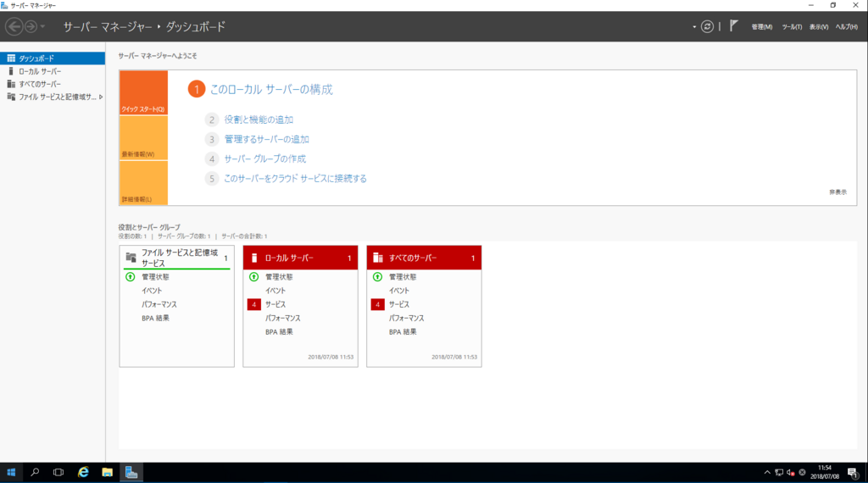Open the red ローカル サーバー tile header
This screenshot has width=868, height=483.
(301, 258)
